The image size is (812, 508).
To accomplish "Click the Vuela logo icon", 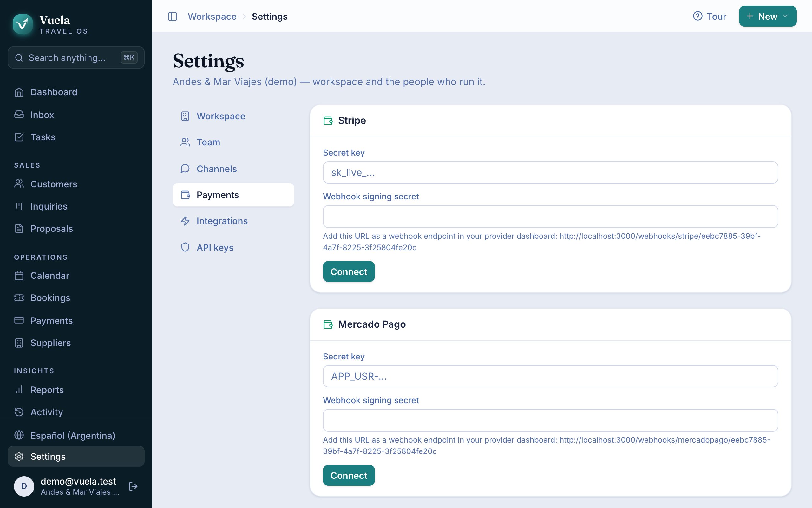I will coord(23,24).
